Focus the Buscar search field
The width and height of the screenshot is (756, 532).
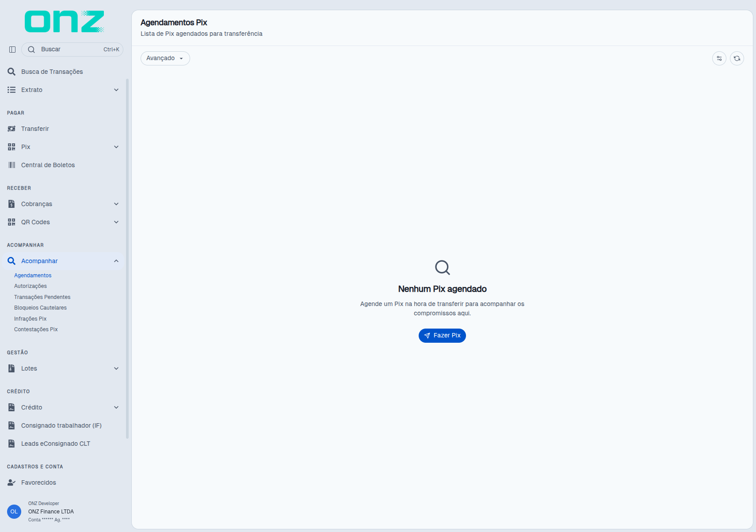[x=72, y=50]
